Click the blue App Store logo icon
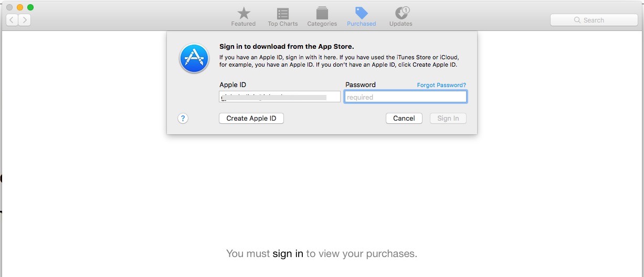This screenshot has height=277, width=644. (x=194, y=58)
